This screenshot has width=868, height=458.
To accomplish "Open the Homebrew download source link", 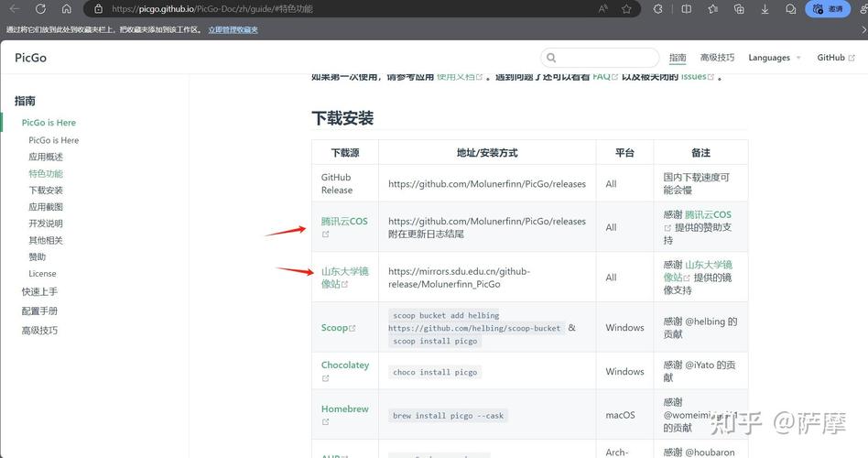I will (345, 409).
